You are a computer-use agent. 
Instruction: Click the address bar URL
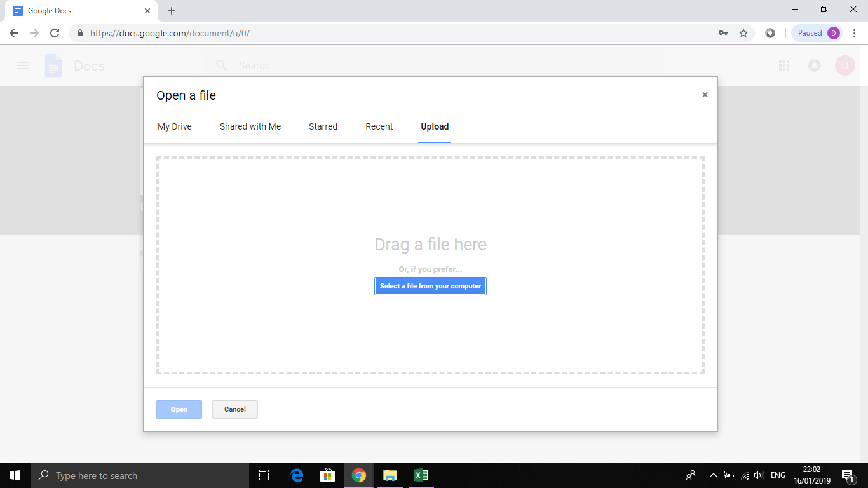pyautogui.click(x=170, y=33)
